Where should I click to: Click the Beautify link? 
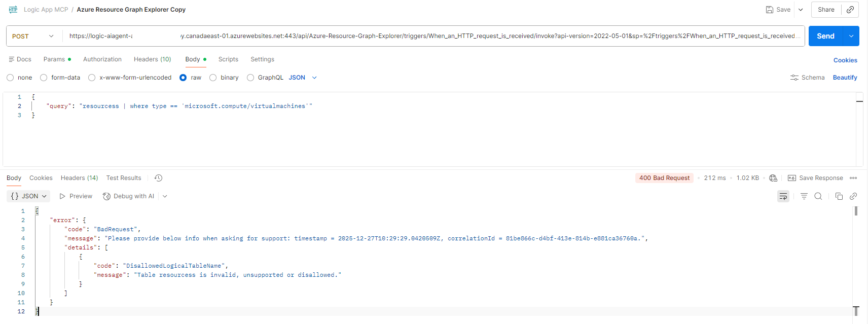[x=845, y=78]
